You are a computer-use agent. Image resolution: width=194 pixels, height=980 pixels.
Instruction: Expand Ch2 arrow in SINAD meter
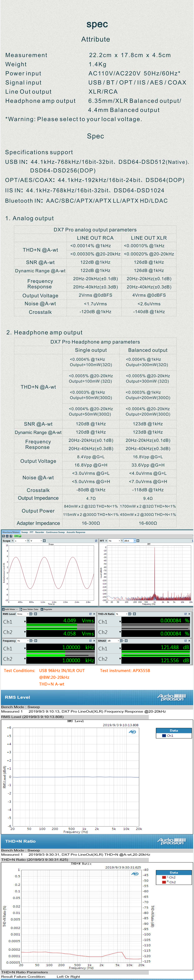click(120, 659)
